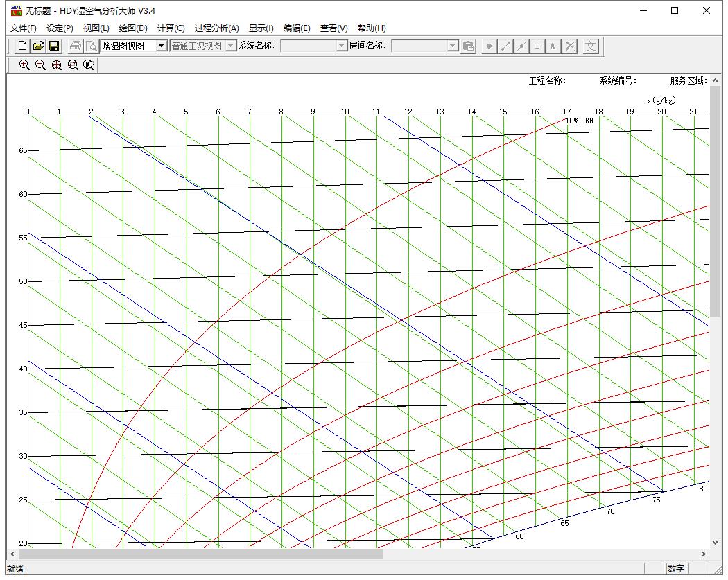Select the state point (dot) drawing tool
Viewport: 728px width, 580px height.
(x=489, y=46)
